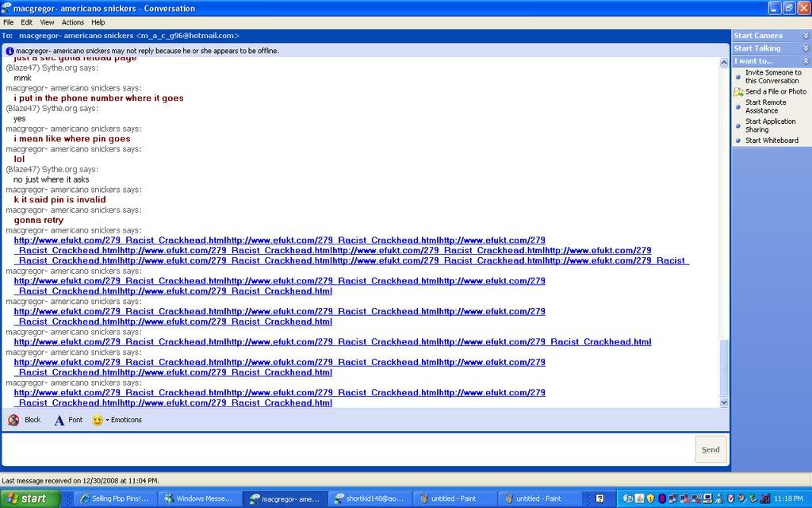This screenshot has height=508, width=812.
Task: Click Invite Someone to this Conversation
Action: 772,77
